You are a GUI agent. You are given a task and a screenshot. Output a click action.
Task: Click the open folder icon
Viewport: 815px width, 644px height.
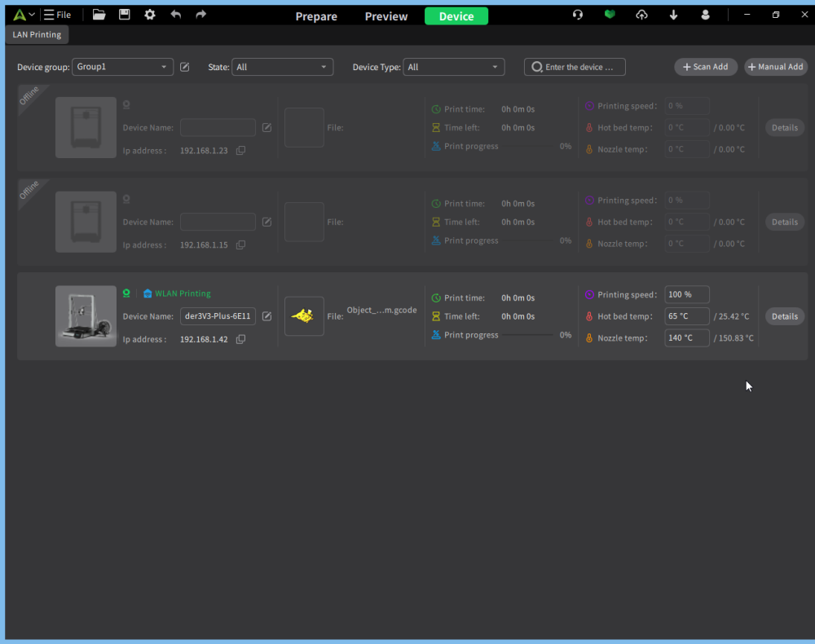click(99, 15)
